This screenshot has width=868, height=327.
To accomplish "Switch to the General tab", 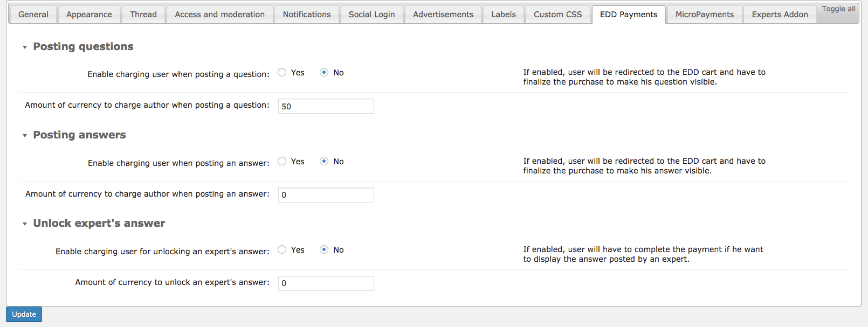I will pos(33,15).
